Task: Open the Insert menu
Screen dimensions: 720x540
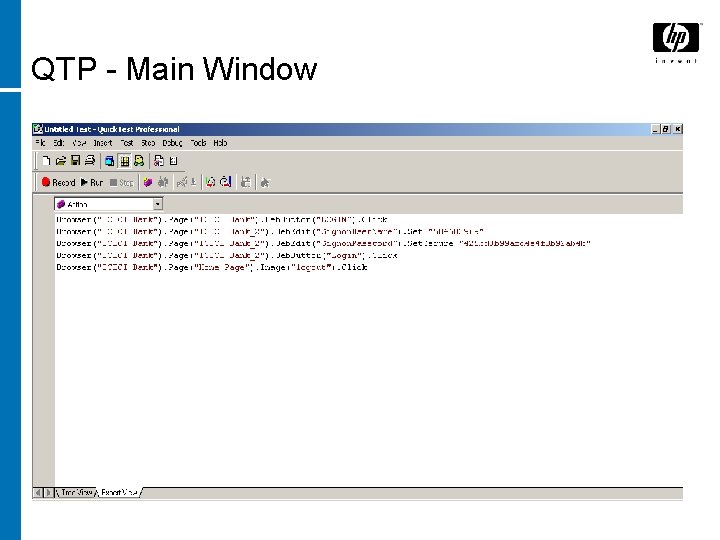Action: click(103, 143)
